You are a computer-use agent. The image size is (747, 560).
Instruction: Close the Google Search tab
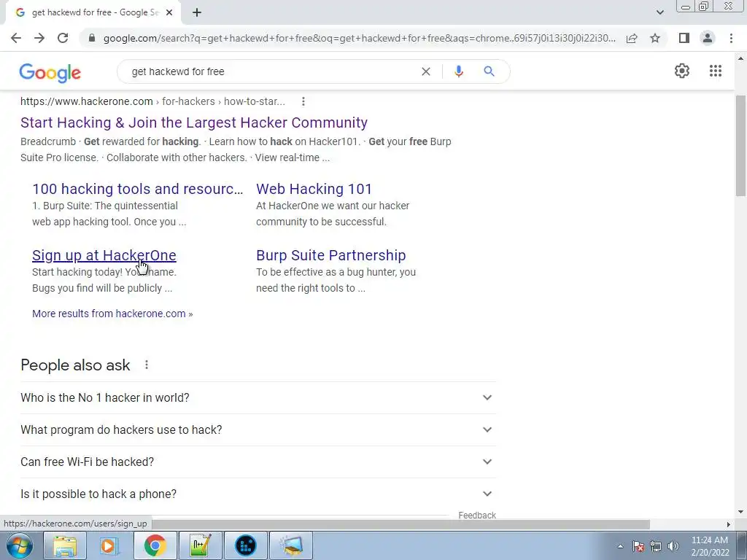[169, 13]
